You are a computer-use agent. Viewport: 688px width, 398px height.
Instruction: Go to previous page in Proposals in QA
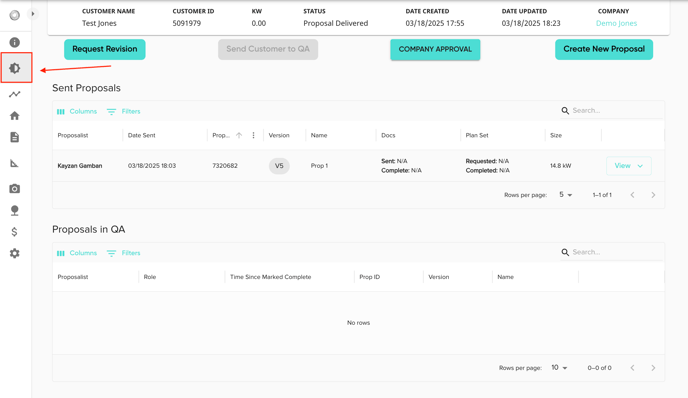(x=632, y=368)
